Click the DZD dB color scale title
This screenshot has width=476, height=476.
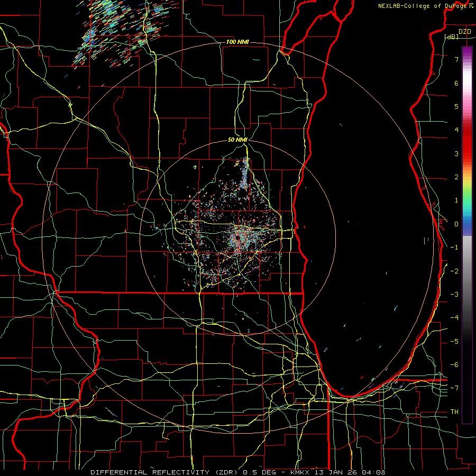point(458,34)
